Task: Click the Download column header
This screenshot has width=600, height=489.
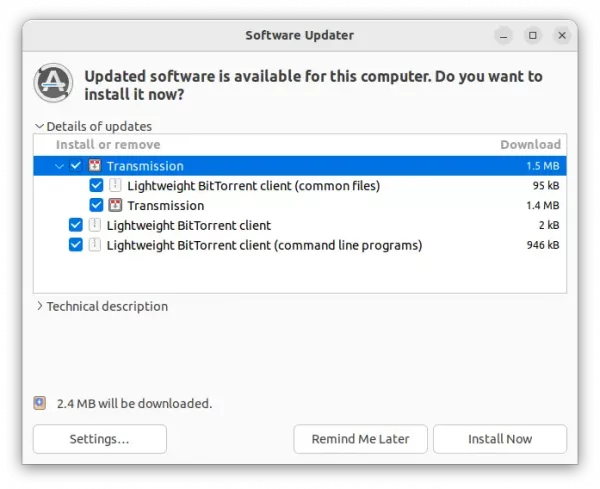Action: pos(530,145)
